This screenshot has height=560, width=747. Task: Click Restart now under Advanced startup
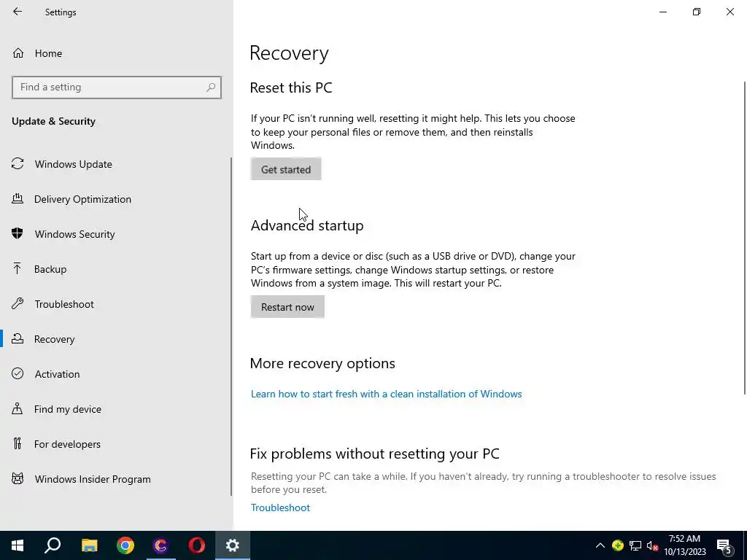click(287, 307)
